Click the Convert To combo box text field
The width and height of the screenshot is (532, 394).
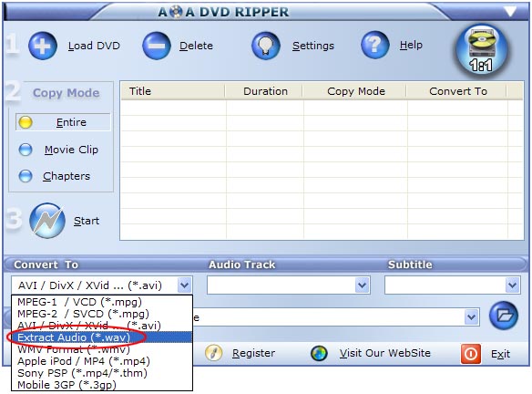click(x=95, y=285)
